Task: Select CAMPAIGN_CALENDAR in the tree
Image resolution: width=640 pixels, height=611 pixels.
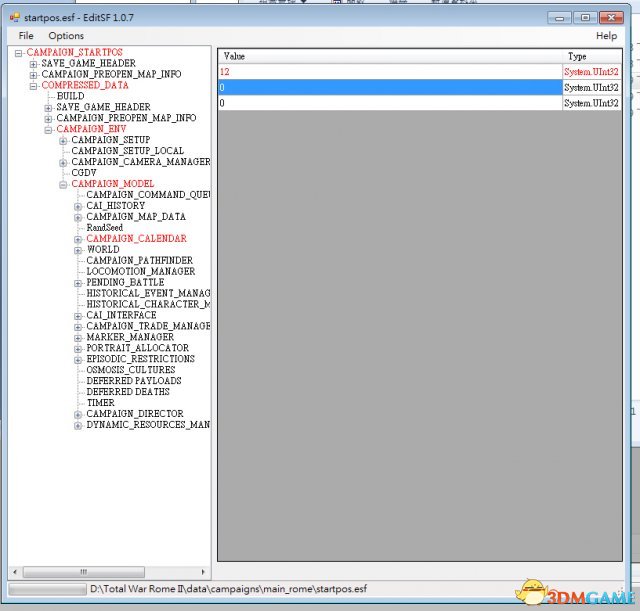Action: pyautogui.click(x=136, y=239)
